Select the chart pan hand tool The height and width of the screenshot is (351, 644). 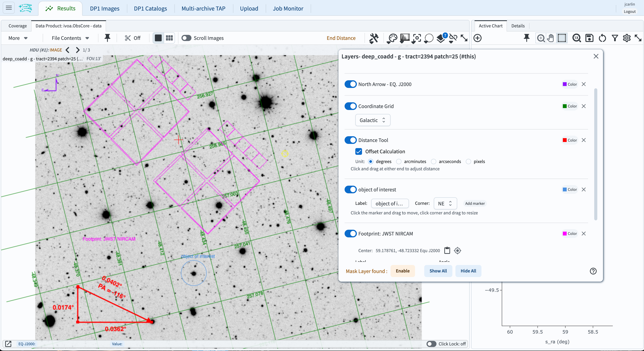pyautogui.click(x=551, y=38)
